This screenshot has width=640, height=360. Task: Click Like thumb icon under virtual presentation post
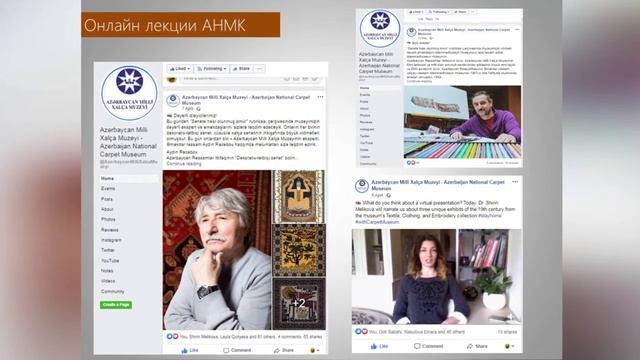(373, 346)
